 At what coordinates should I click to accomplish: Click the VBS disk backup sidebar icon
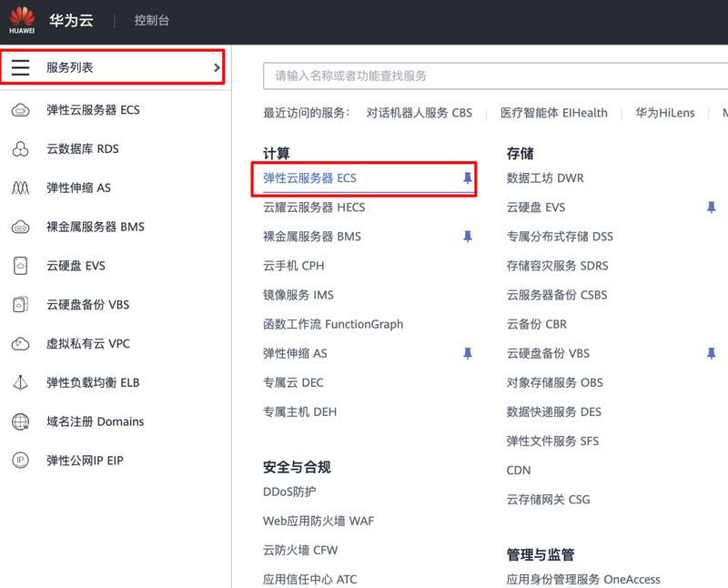coord(20,305)
